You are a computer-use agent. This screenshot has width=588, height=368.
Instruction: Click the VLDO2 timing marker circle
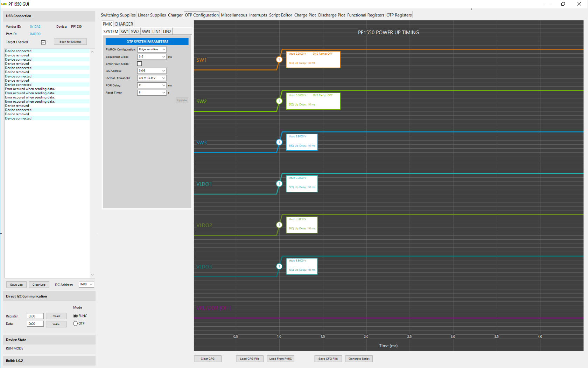pyautogui.click(x=279, y=225)
